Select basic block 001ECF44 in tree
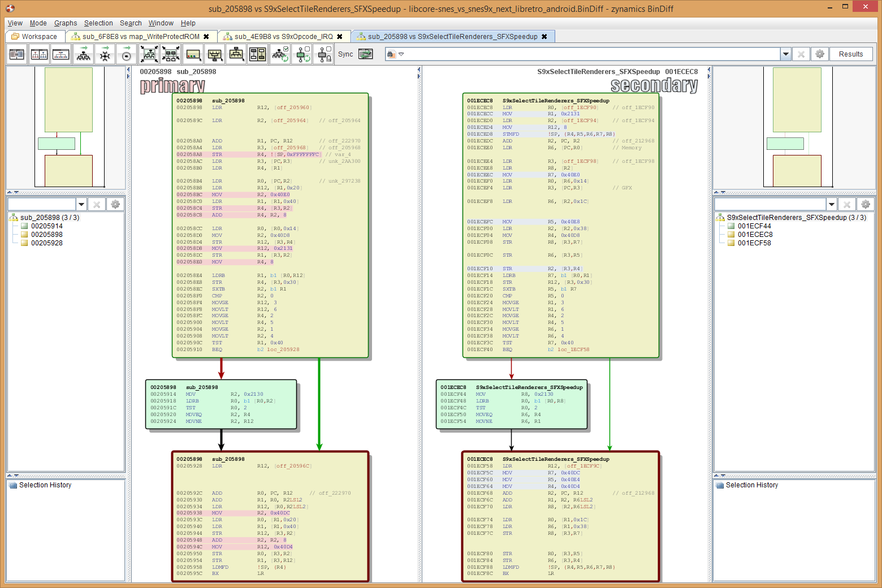Viewport: 882px width, 588px height. (x=754, y=226)
